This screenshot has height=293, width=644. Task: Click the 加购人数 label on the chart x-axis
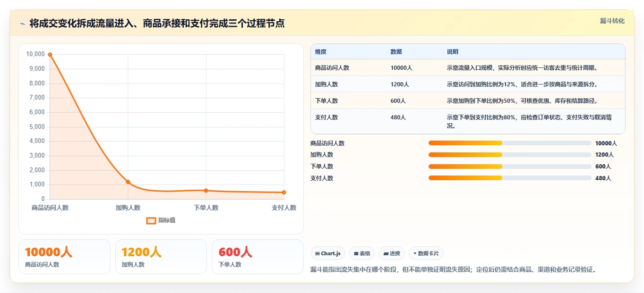tap(128, 208)
